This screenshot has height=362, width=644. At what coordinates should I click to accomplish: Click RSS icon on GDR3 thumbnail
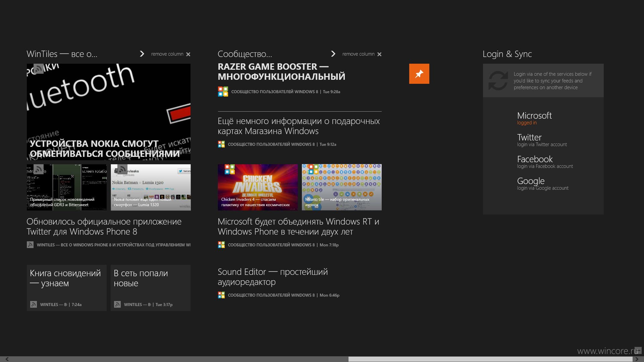click(x=39, y=169)
